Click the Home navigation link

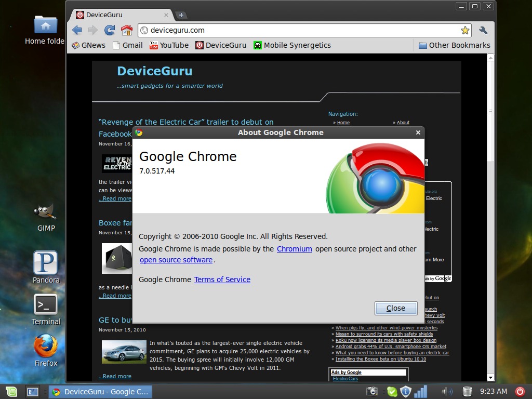[343, 123]
